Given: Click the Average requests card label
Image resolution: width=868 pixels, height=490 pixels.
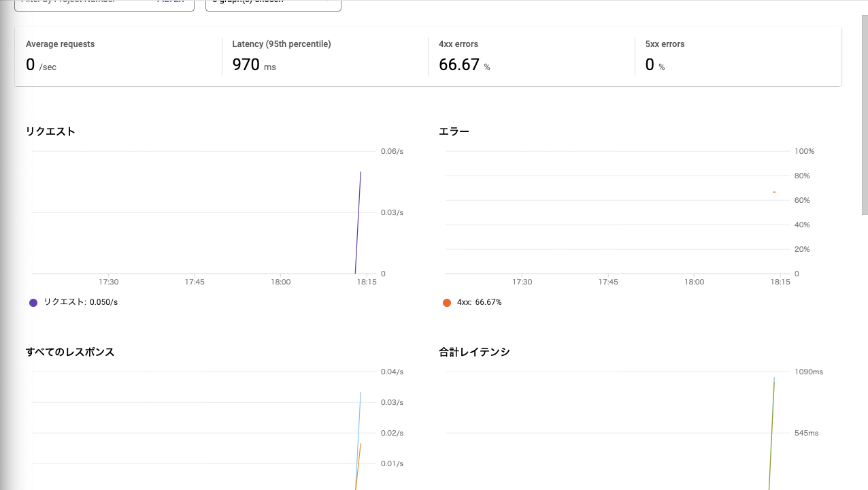Looking at the screenshot, I should [60, 44].
